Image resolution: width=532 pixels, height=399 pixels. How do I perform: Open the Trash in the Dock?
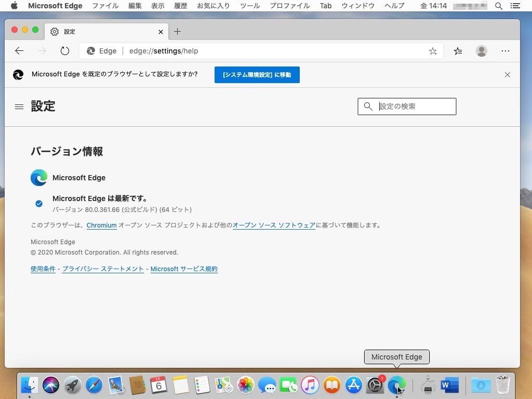point(502,385)
